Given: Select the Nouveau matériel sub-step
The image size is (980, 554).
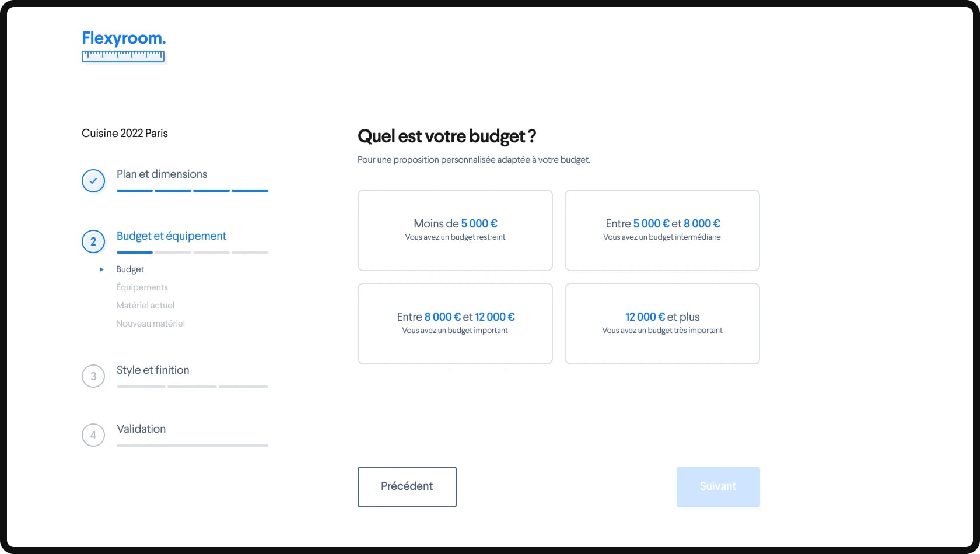Looking at the screenshot, I should click(x=150, y=324).
